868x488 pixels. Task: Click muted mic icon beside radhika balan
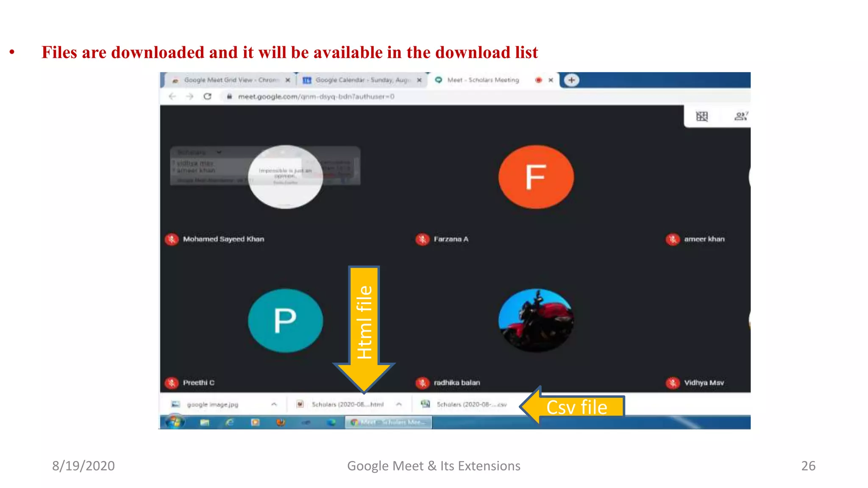point(422,383)
